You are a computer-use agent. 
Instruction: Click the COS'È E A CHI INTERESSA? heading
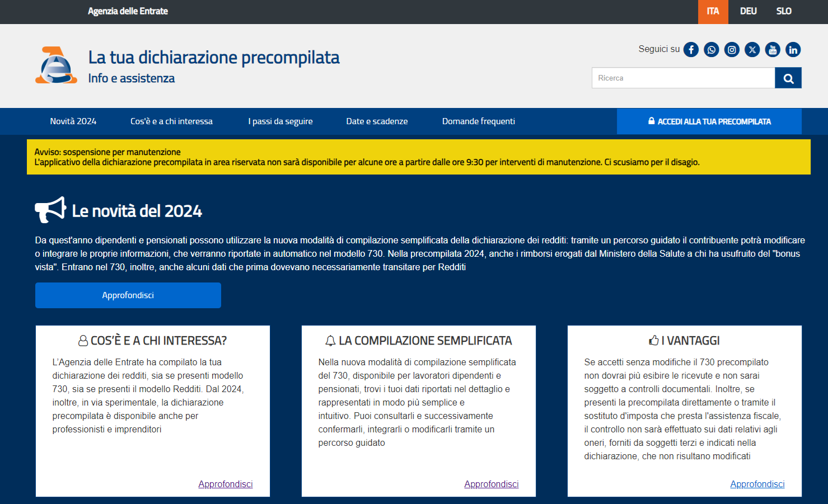[158, 341]
